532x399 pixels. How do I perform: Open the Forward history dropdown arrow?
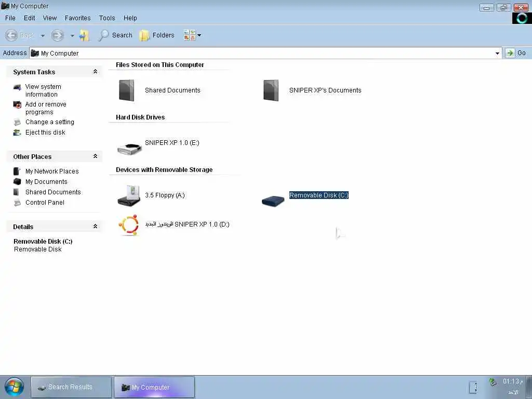click(x=72, y=35)
